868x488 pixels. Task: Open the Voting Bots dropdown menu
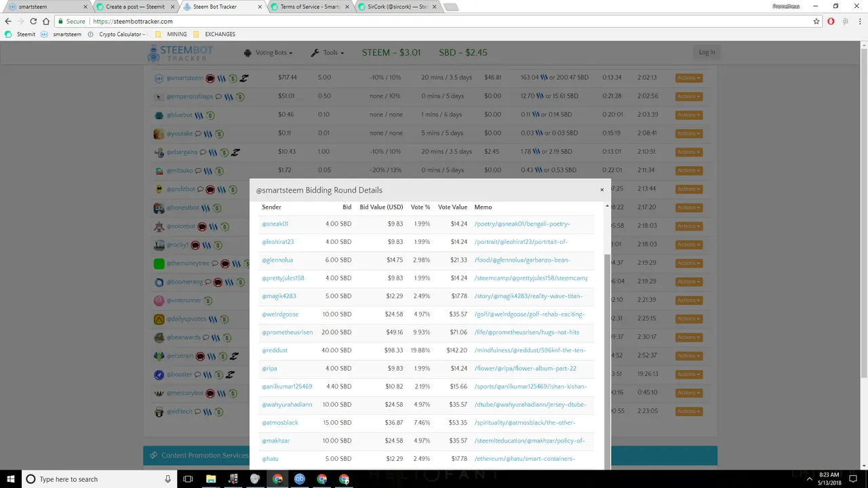(269, 53)
